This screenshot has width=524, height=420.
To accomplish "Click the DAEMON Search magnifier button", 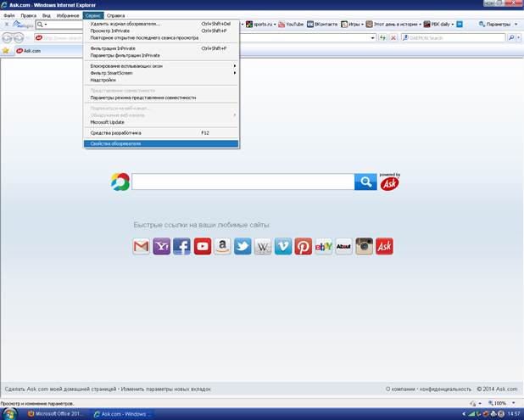I will point(511,38).
